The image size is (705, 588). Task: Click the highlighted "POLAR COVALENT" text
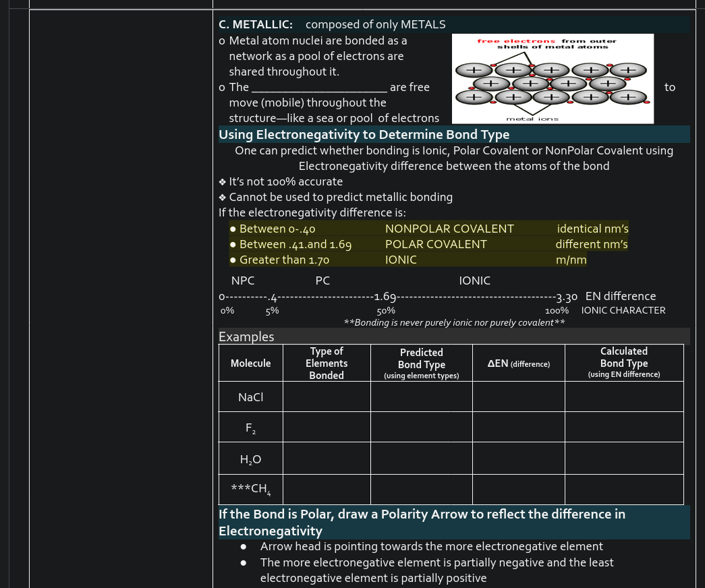click(436, 244)
